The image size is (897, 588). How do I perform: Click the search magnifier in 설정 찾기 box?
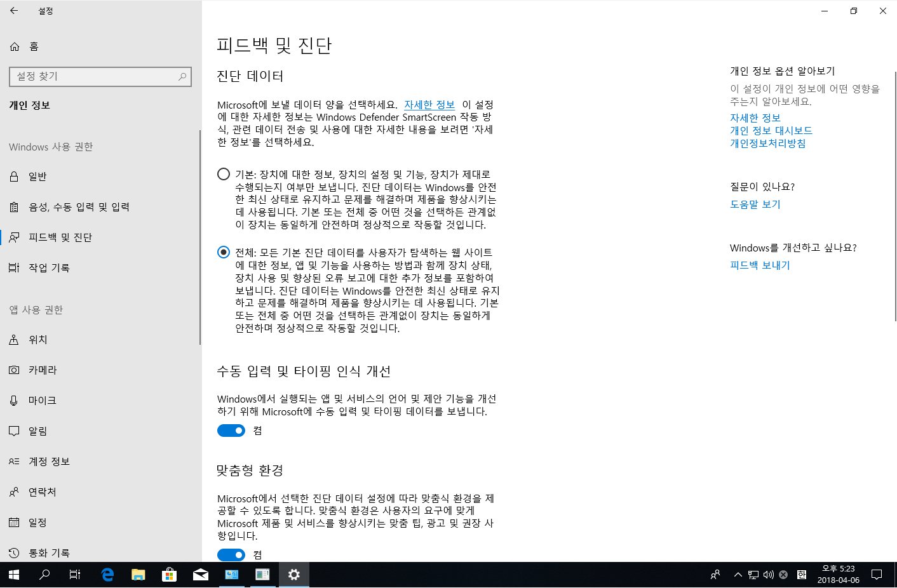(x=182, y=76)
